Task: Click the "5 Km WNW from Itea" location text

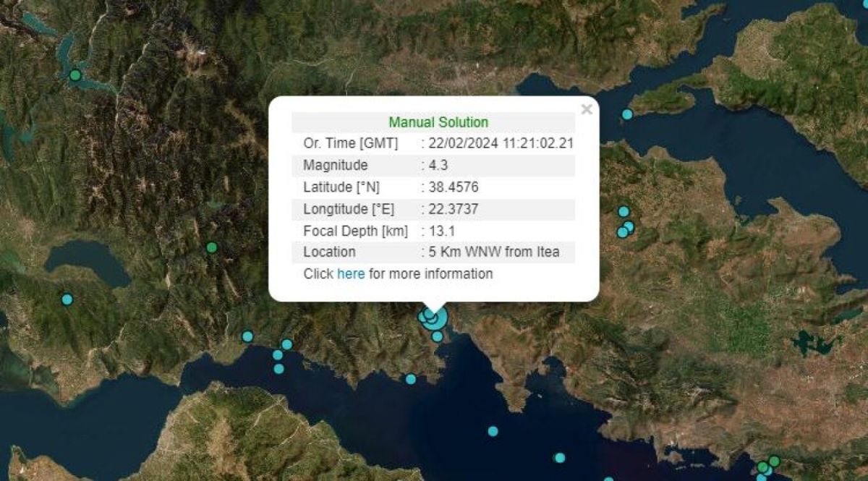Action: [493, 252]
